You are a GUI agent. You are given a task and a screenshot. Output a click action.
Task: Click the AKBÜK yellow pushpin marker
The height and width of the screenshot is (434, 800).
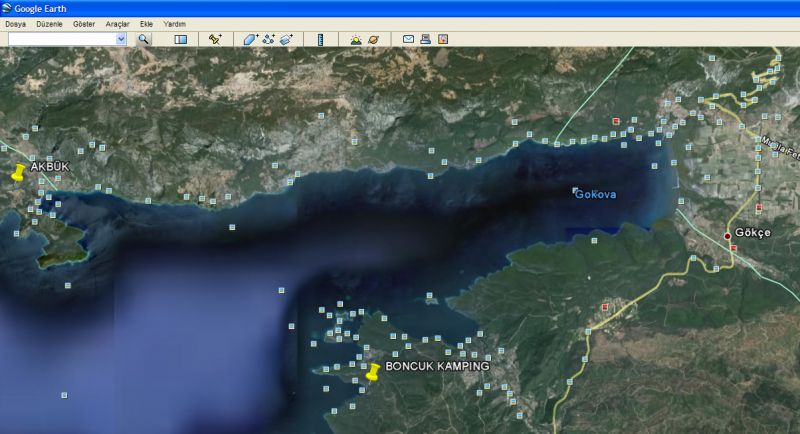[17, 172]
